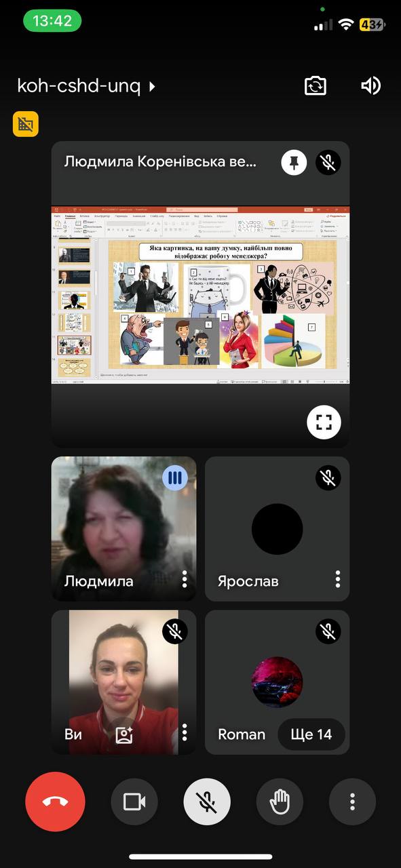Open the presentation in fullscreen
This screenshot has width=401, height=868.
point(324,422)
